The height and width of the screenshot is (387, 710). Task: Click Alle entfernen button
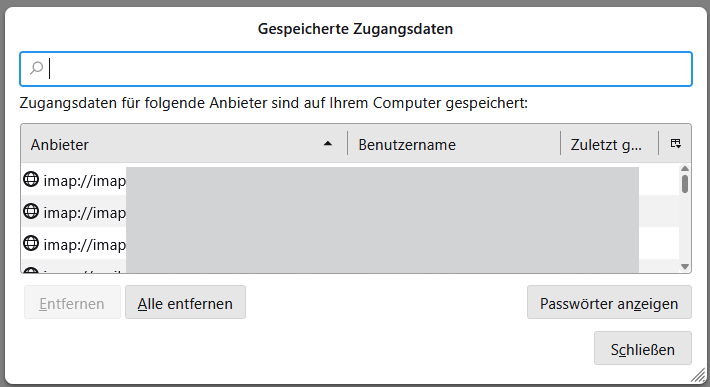click(185, 302)
